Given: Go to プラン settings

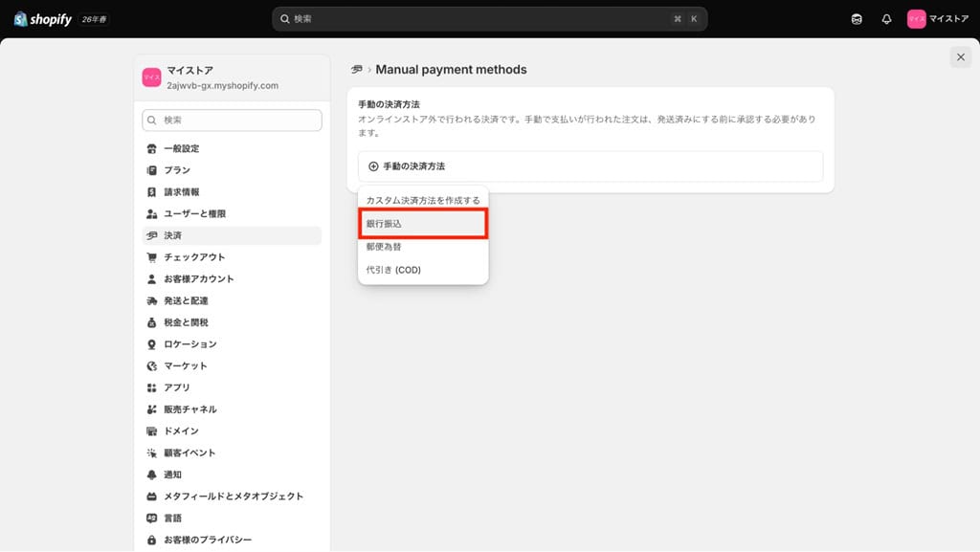Looking at the screenshot, I should (232, 170).
